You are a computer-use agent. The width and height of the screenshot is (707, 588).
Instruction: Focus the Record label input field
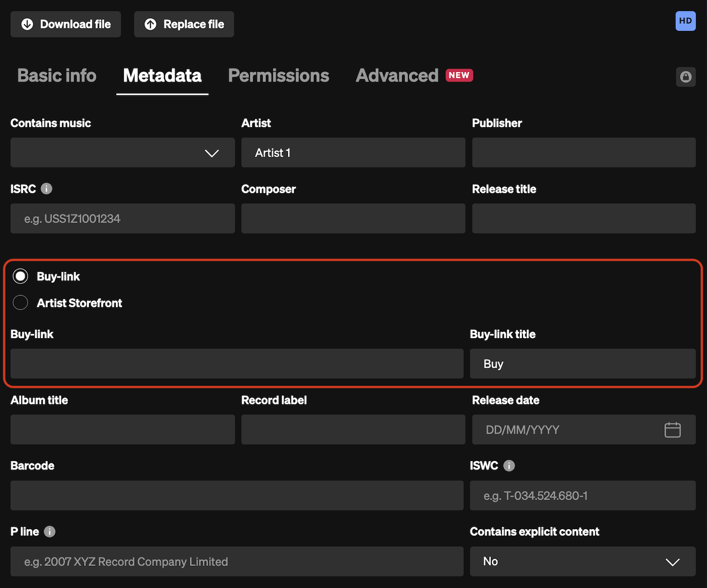coord(353,430)
